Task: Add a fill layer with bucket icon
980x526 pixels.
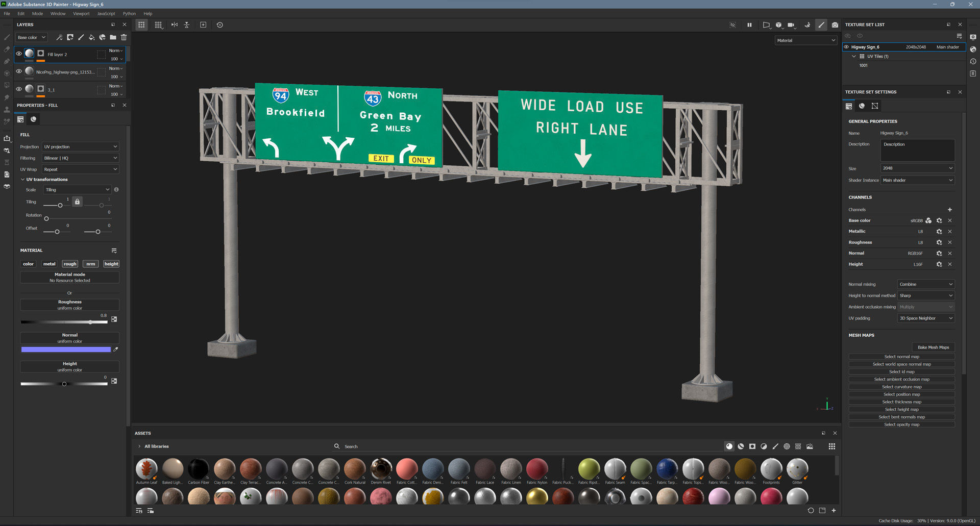Action: click(91, 37)
